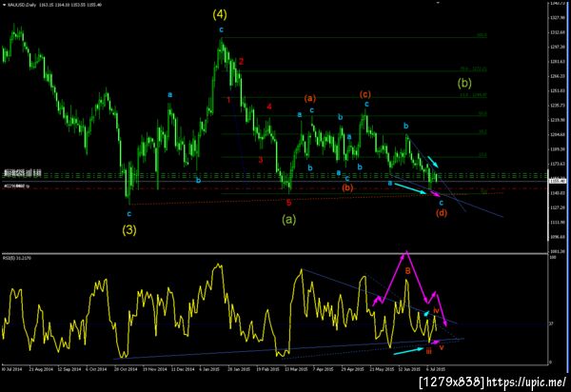Click the 1266.33 price axis value
The height and width of the screenshot is (392, 571).
(x=558, y=76)
